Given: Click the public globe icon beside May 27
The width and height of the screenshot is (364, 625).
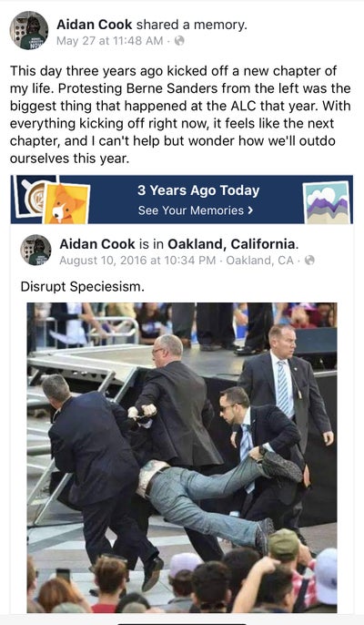Looking at the screenshot, I should [x=179, y=41].
